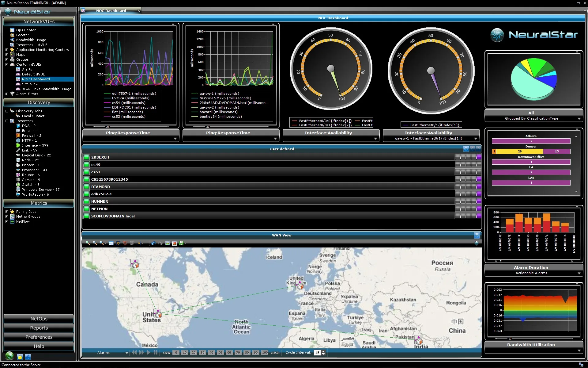This screenshot has height=368, width=588.
Task: Open Local Subnet discovery job
Action: click(33, 116)
